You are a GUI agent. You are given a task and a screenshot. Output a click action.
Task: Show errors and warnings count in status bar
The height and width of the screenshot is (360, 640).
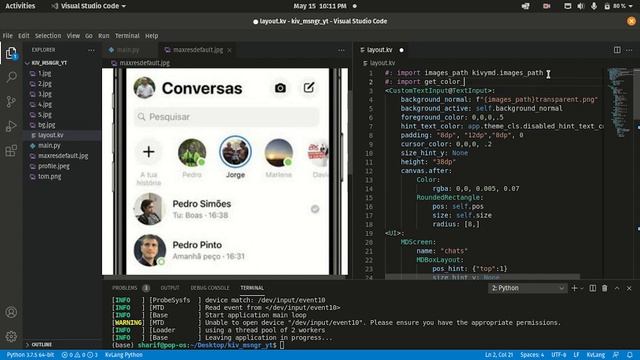point(80,355)
